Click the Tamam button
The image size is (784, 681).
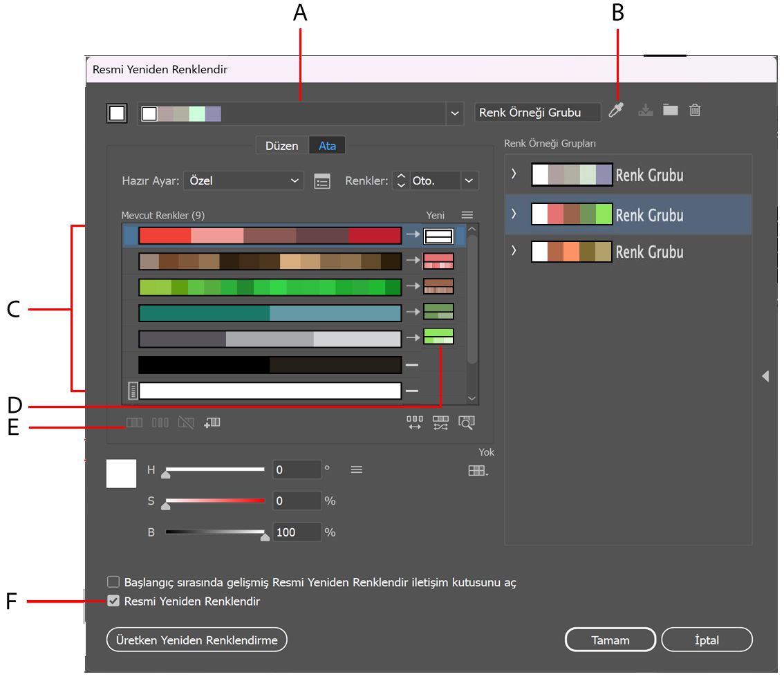coord(610,640)
